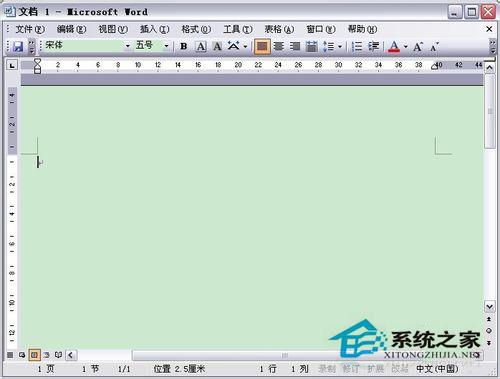Apply numbered list formatting
This screenshot has width=500, height=379.
357,46
